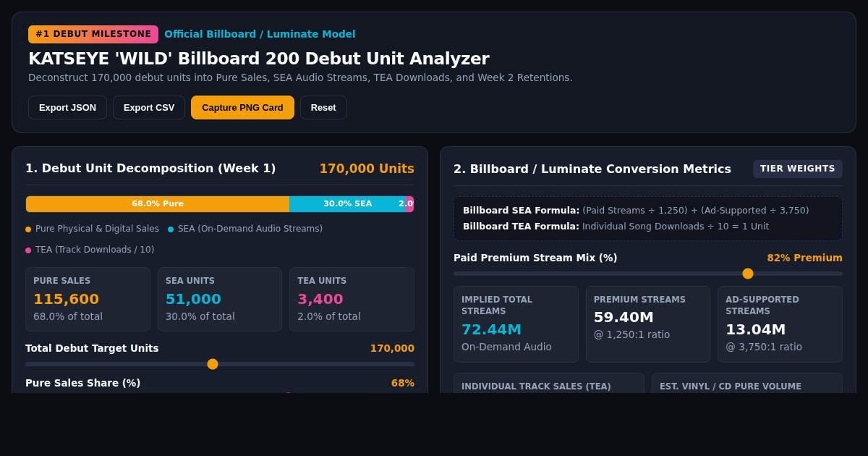Viewport: 868px width, 456px height.
Task: Click the Individual Track Sales (TEA) card
Action: pos(549,383)
